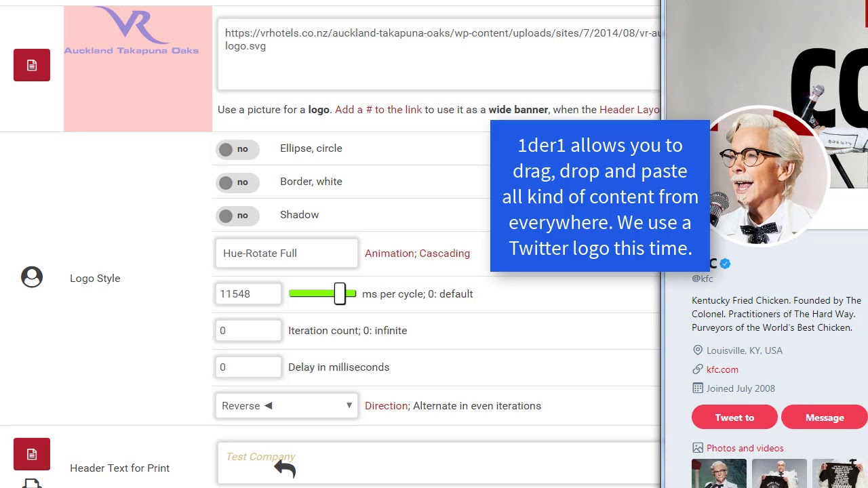Click the Auckland Takapuna Oaks logo preview

coord(138,68)
